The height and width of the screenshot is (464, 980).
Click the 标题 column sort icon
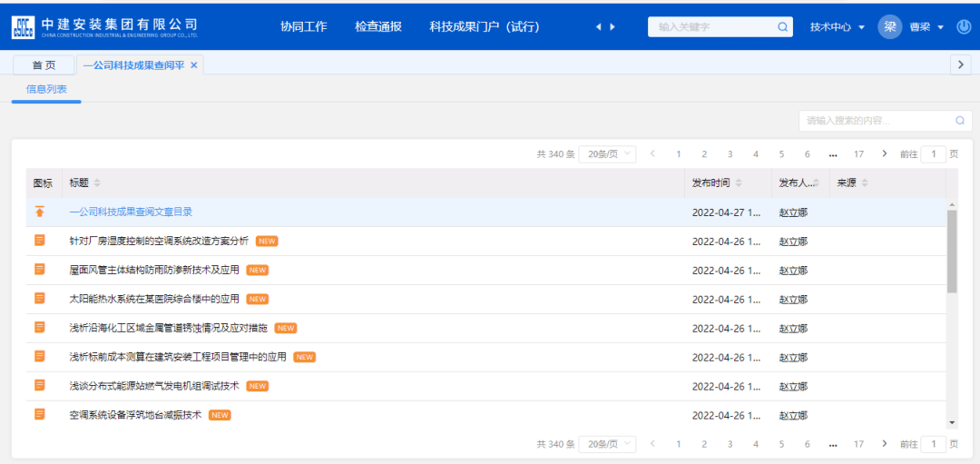click(x=97, y=183)
